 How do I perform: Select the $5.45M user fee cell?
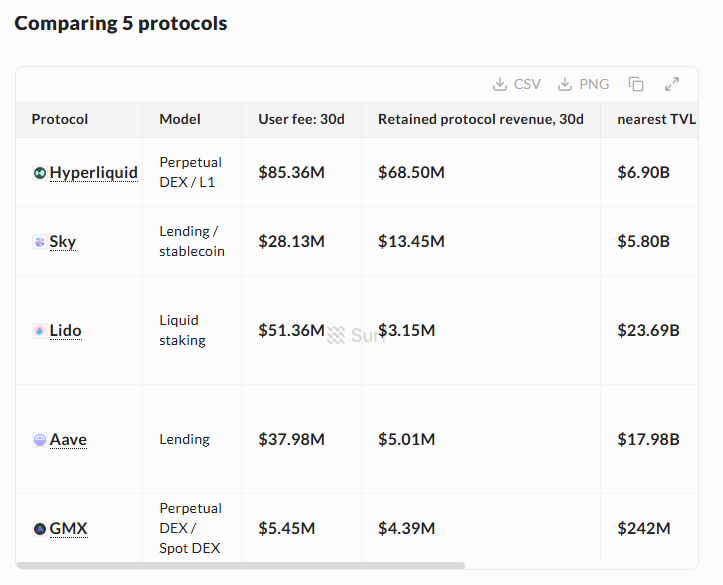tap(302, 528)
